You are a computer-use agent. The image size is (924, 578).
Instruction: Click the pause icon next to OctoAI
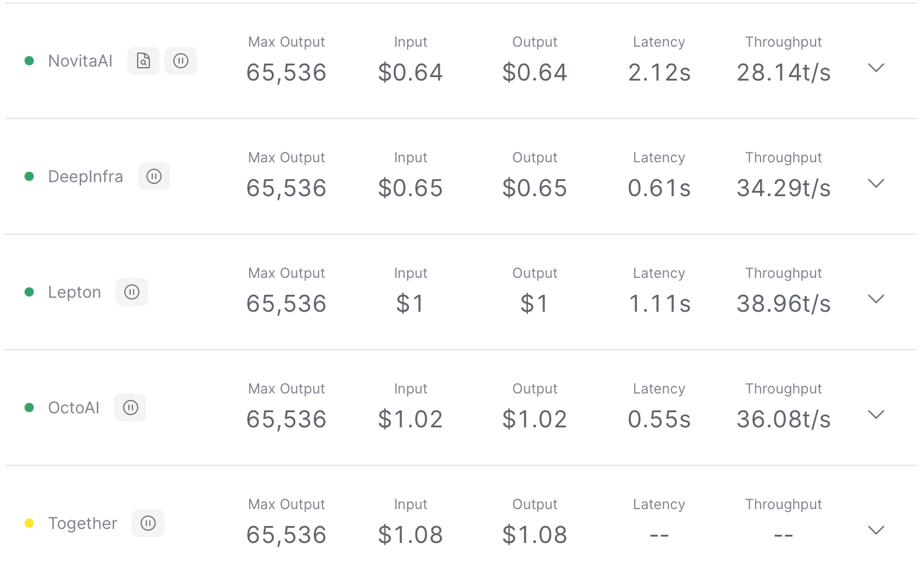(x=130, y=408)
